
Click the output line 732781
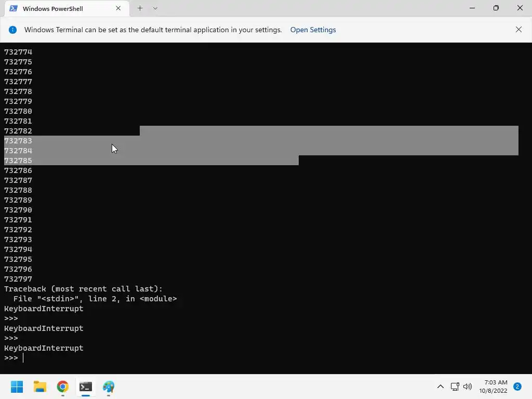point(18,121)
